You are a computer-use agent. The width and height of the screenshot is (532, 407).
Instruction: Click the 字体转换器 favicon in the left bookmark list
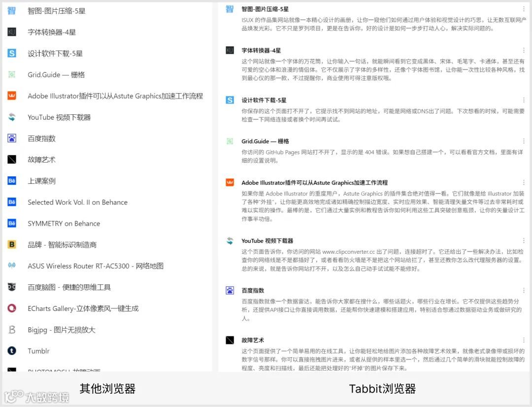tap(11, 32)
